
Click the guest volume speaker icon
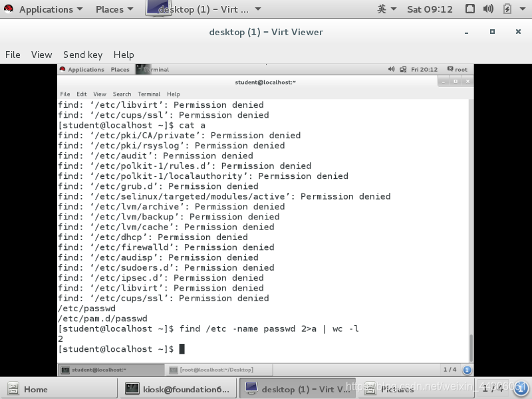coord(391,69)
